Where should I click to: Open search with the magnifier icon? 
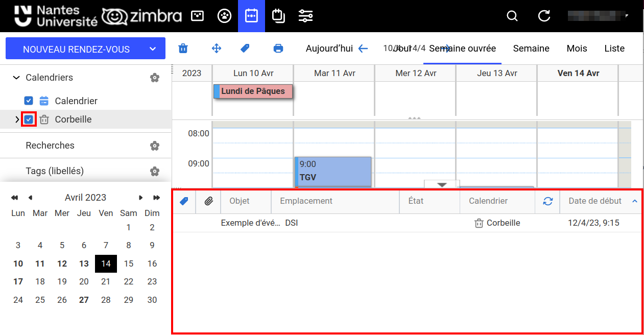[512, 16]
